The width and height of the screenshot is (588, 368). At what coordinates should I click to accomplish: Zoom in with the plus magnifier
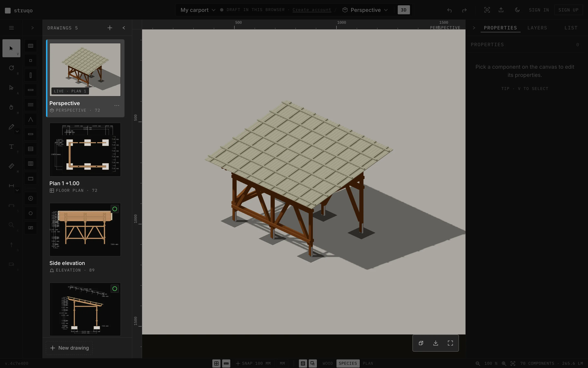coord(504,363)
